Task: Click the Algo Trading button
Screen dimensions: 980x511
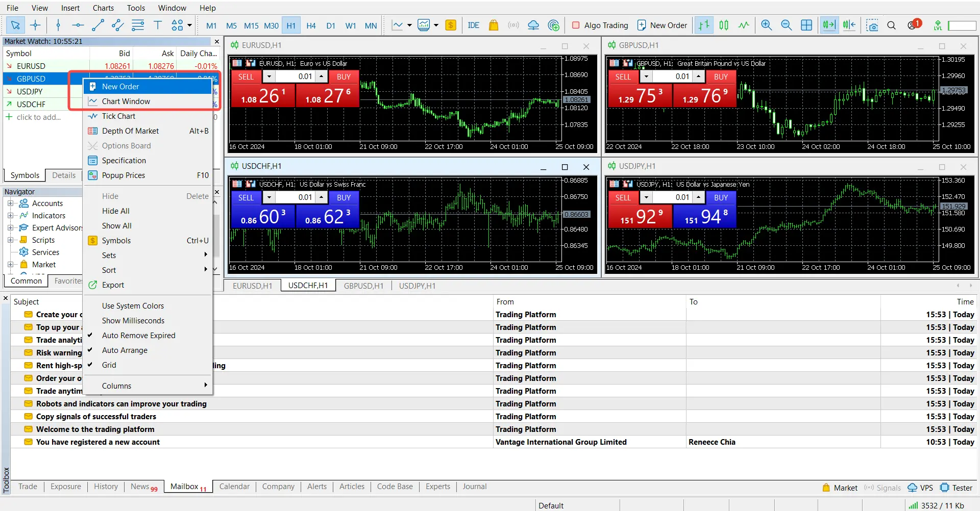Action: click(600, 25)
